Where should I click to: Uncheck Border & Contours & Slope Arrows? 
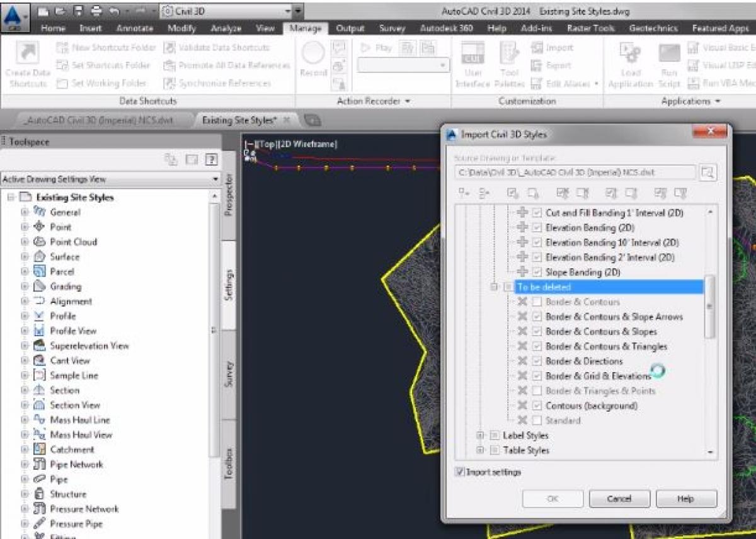tap(537, 317)
